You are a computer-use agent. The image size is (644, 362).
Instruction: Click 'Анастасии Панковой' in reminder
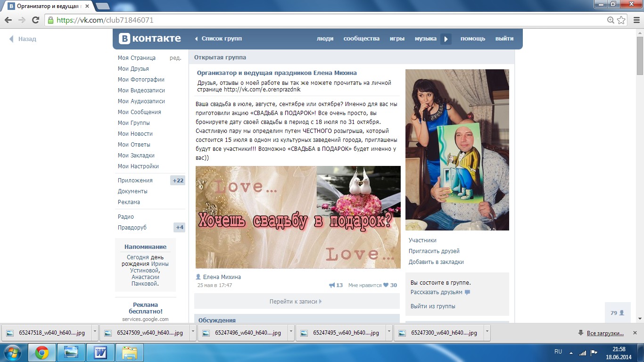tap(145, 280)
